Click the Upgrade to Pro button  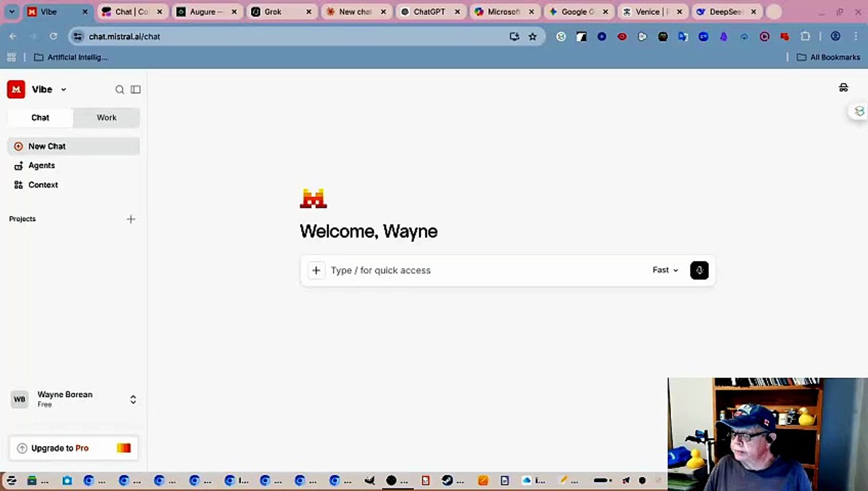click(x=74, y=448)
